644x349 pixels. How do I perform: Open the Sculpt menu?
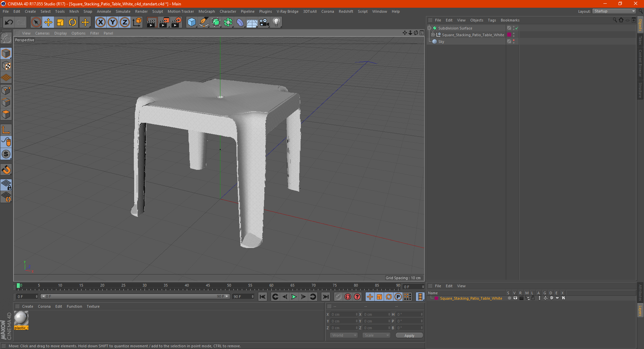[x=157, y=11]
